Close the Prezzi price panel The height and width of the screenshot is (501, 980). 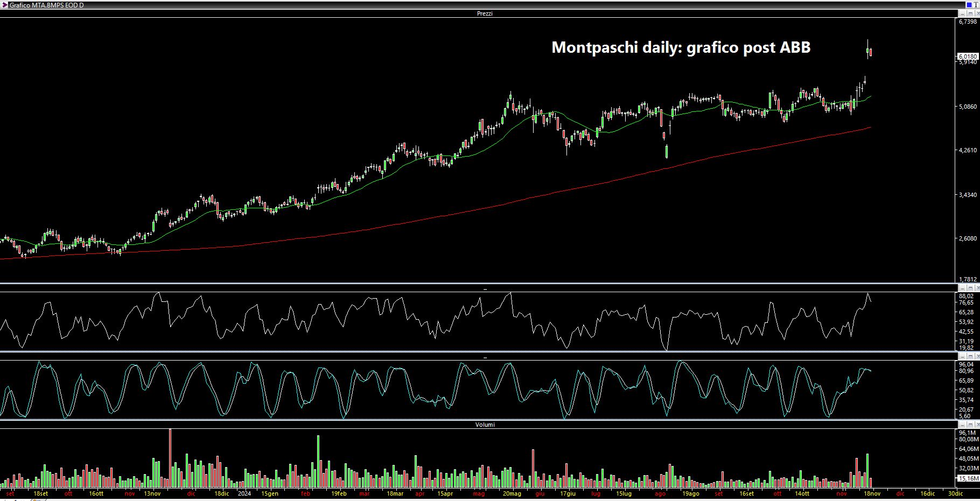(977, 13)
